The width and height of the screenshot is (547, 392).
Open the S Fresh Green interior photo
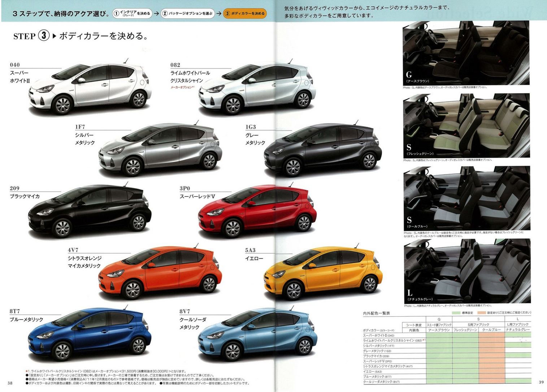click(x=466, y=125)
